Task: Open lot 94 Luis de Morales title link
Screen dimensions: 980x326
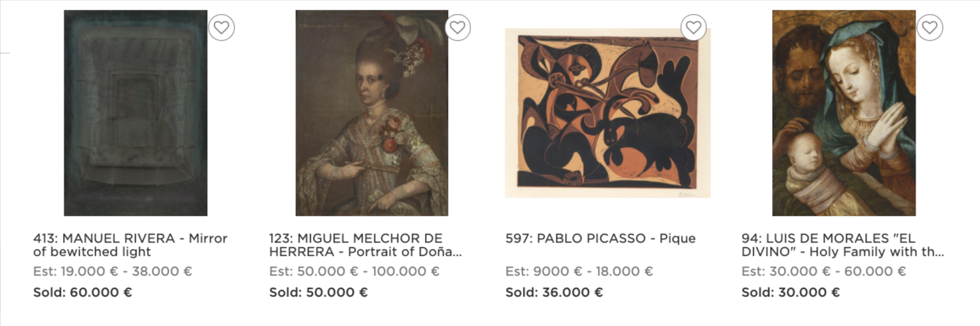Action: click(x=842, y=245)
